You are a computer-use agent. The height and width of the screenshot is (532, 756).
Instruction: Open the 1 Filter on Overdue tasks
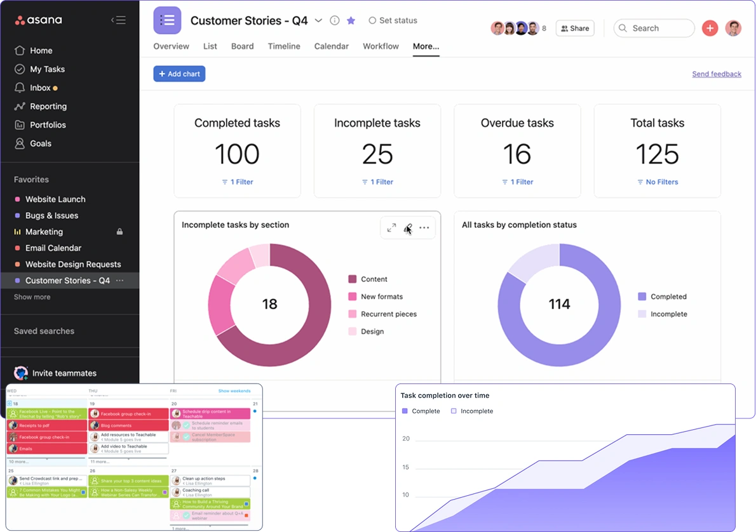click(x=517, y=182)
